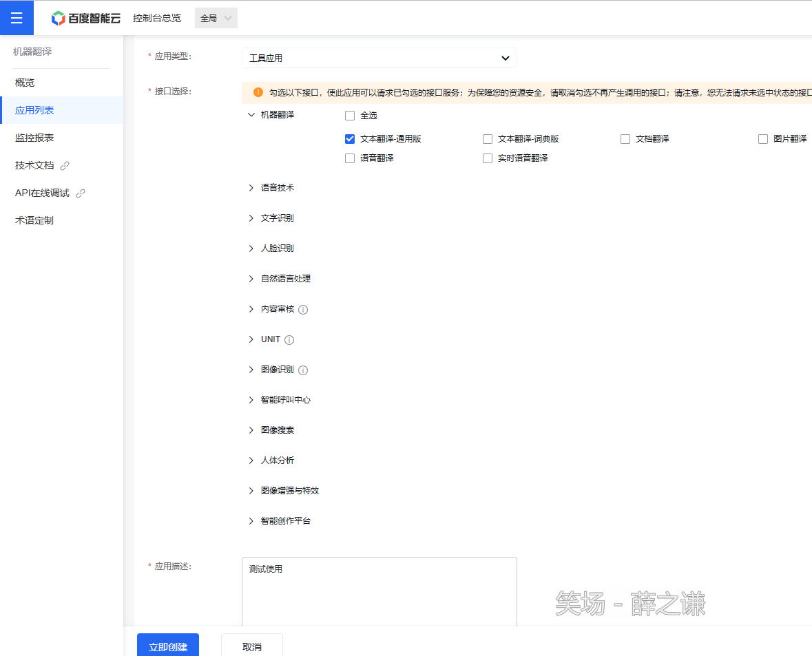Click the link icon beside API在线调试
812x656 pixels.
click(x=81, y=193)
